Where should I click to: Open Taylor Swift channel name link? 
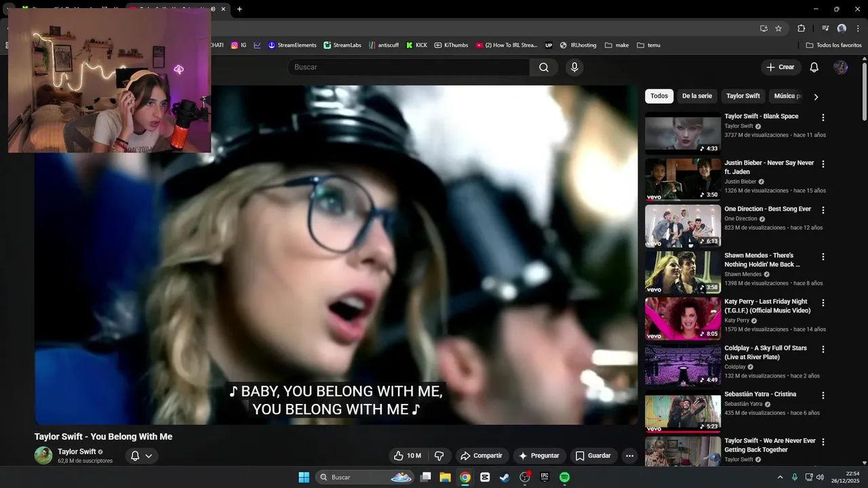point(77,451)
